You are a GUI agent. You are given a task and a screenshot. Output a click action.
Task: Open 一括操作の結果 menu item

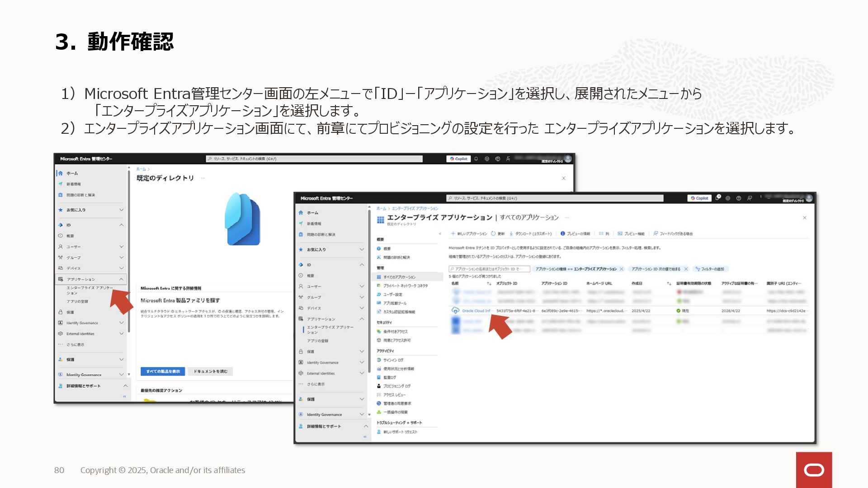pyautogui.click(x=395, y=412)
